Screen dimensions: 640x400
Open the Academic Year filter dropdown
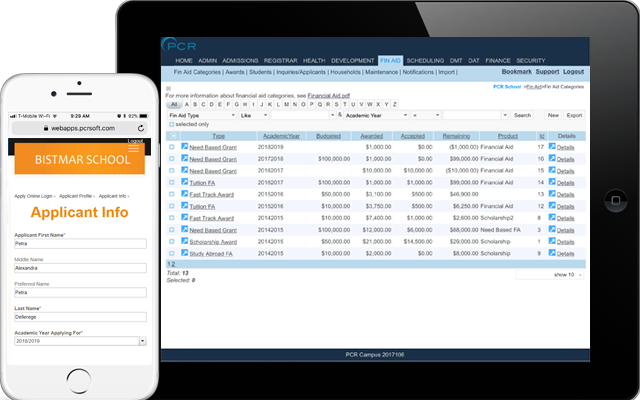pyautogui.click(x=376, y=116)
